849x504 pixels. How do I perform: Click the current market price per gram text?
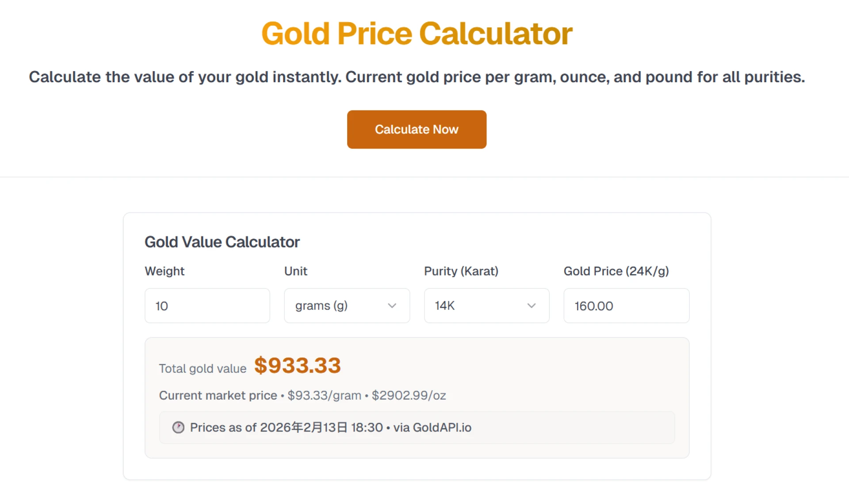pyautogui.click(x=324, y=395)
